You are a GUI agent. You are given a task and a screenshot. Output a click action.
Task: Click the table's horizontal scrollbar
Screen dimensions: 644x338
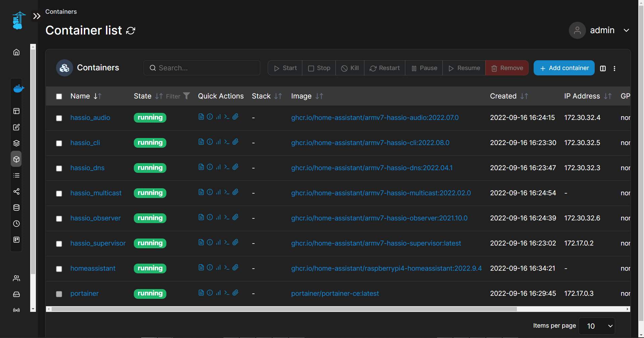(x=284, y=309)
